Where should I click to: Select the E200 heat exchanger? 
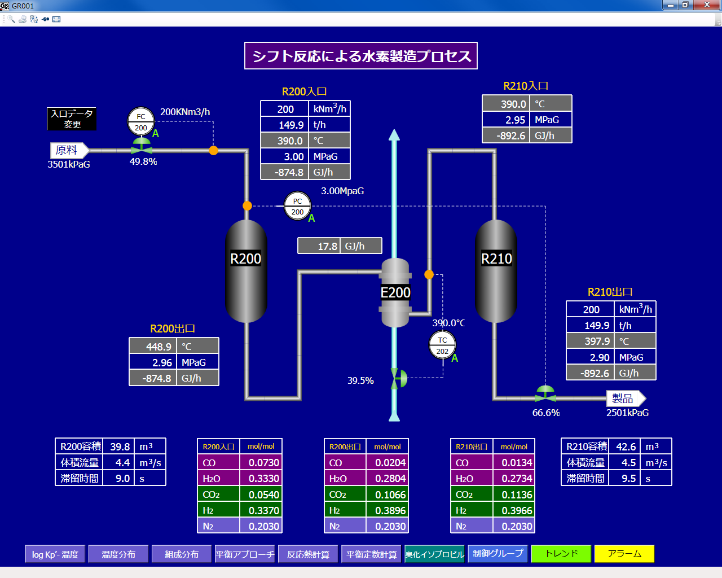(396, 292)
